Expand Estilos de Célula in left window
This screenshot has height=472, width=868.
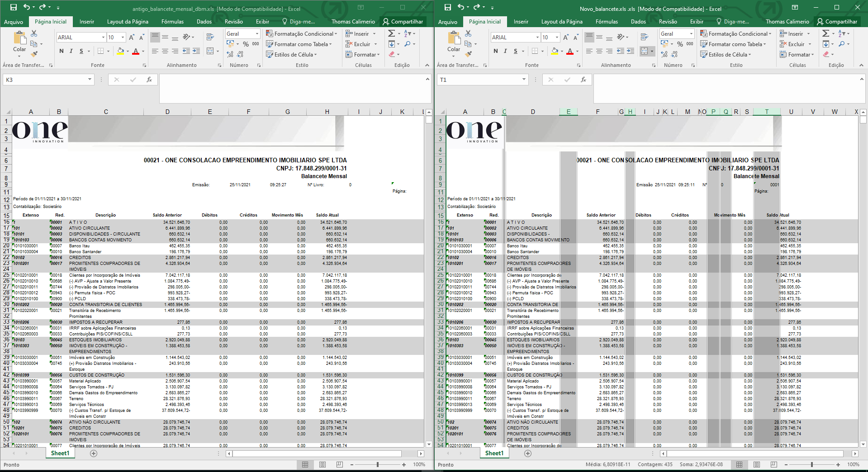pyautogui.click(x=291, y=54)
